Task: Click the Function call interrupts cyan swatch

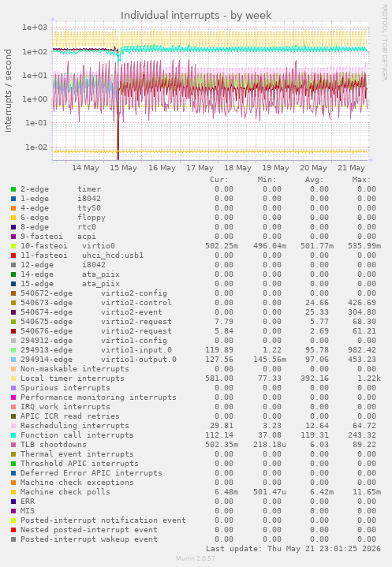Action: 13,435
